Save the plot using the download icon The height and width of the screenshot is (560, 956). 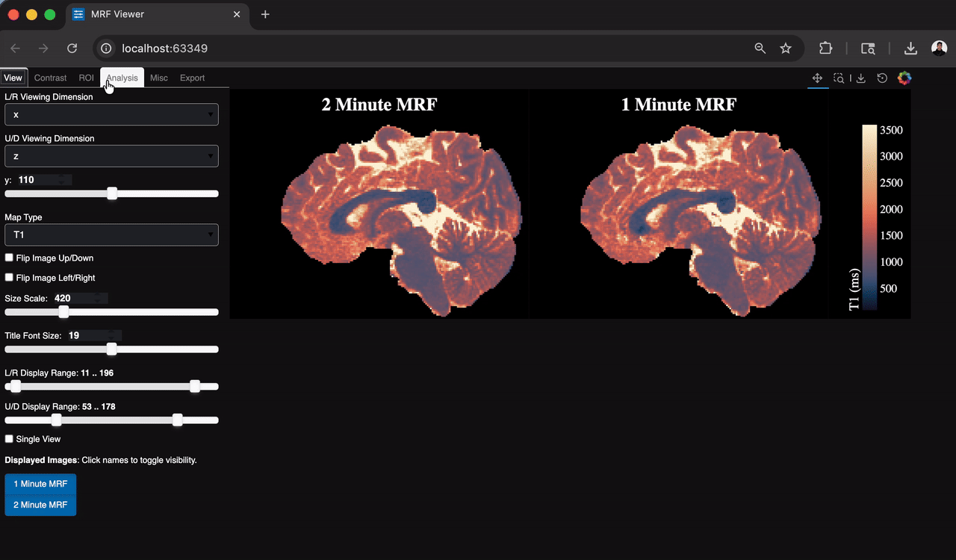pyautogui.click(x=860, y=78)
